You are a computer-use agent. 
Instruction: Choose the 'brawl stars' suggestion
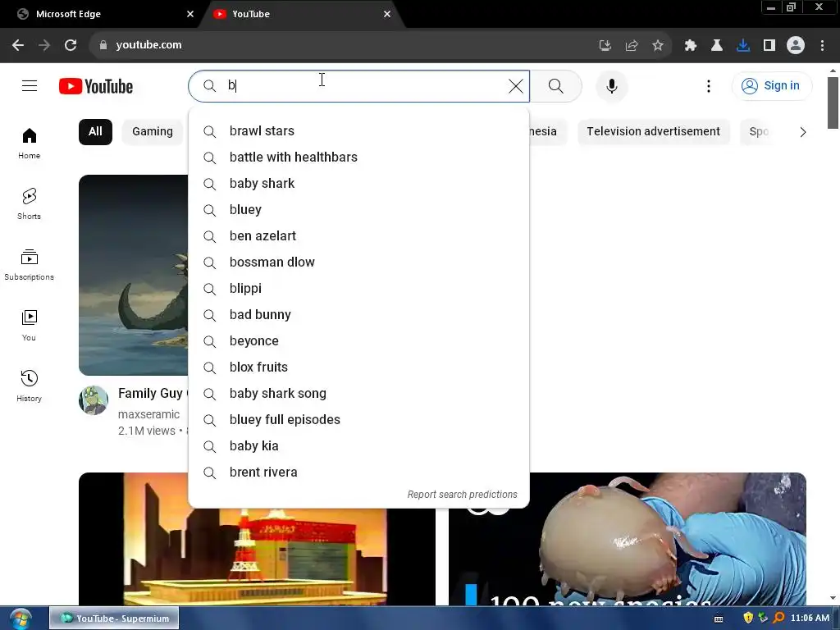[x=359, y=131]
